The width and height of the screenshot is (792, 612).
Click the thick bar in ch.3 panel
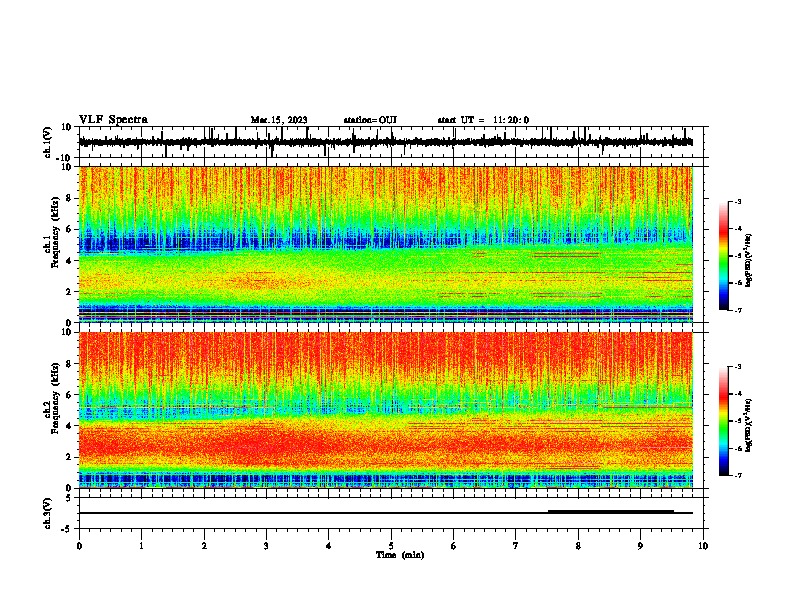coord(611,512)
